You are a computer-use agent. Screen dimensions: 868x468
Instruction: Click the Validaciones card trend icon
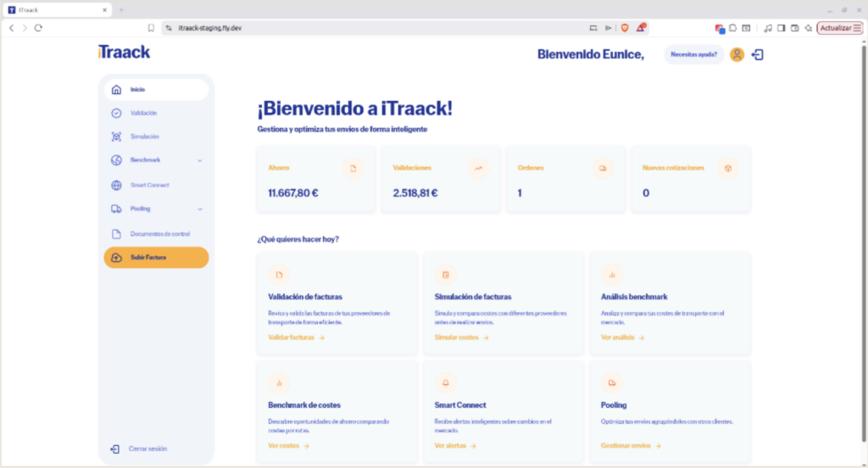(478, 169)
